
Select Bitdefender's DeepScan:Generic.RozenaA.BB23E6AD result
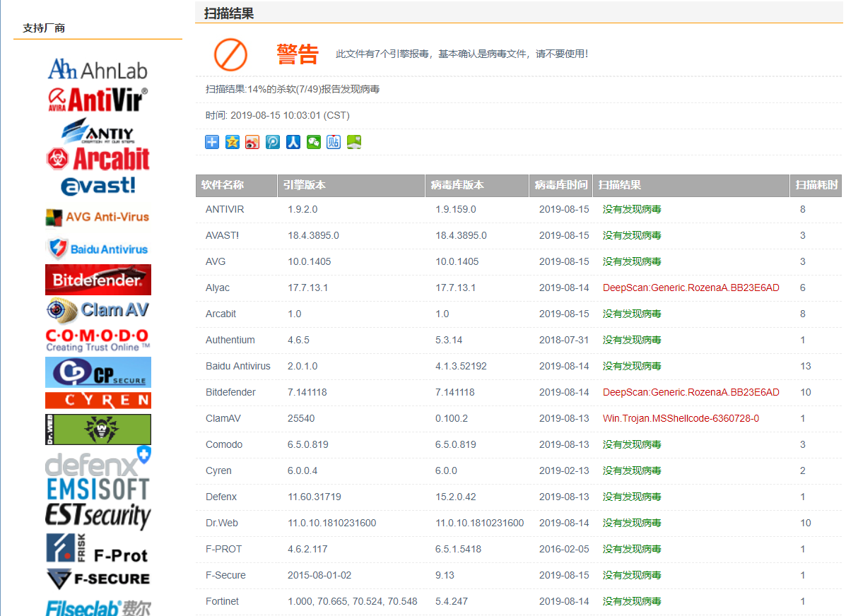(x=691, y=392)
